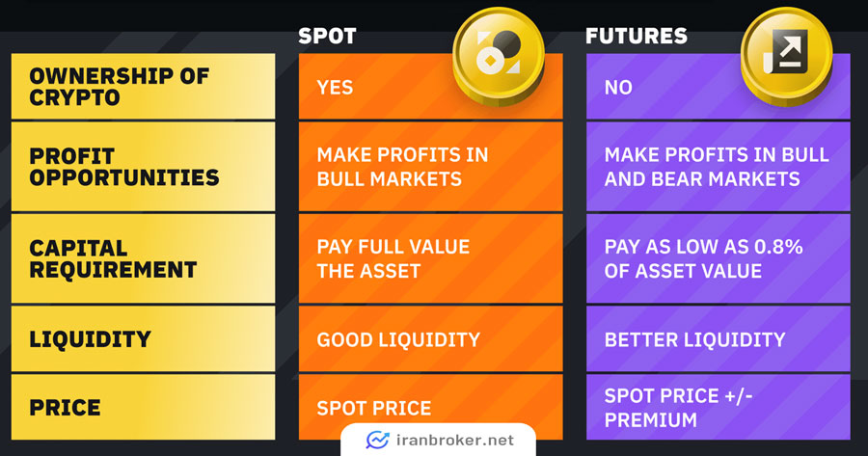Screen dimensions: 868x456
Task: Click Make Profits in Bull Markets cell
Action: [x=431, y=167]
